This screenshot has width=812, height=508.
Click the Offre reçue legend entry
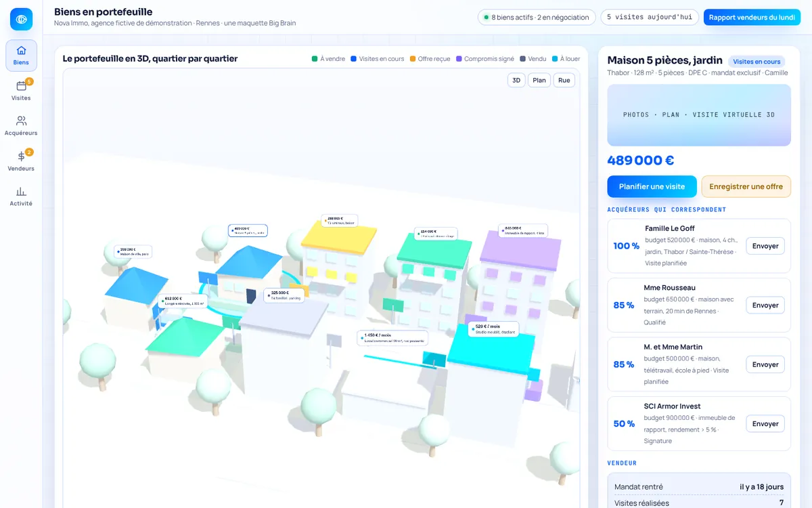click(x=430, y=59)
